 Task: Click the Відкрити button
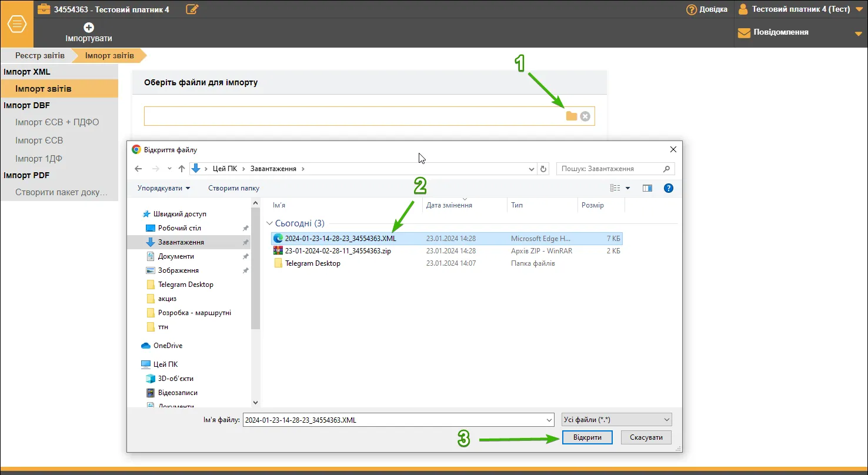click(587, 437)
